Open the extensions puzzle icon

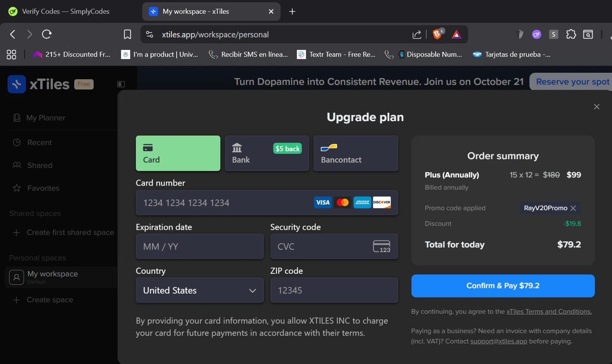[571, 34]
